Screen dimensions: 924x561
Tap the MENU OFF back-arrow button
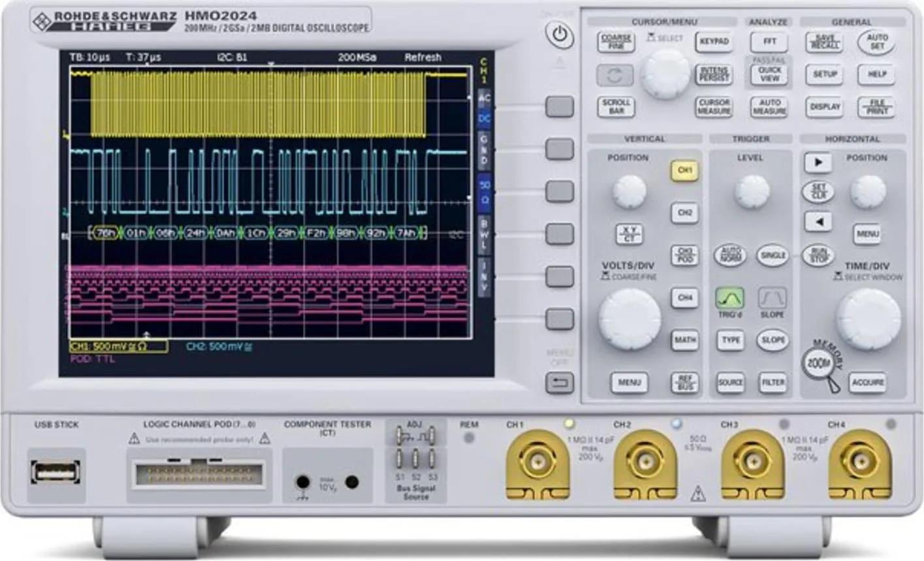[x=560, y=383]
